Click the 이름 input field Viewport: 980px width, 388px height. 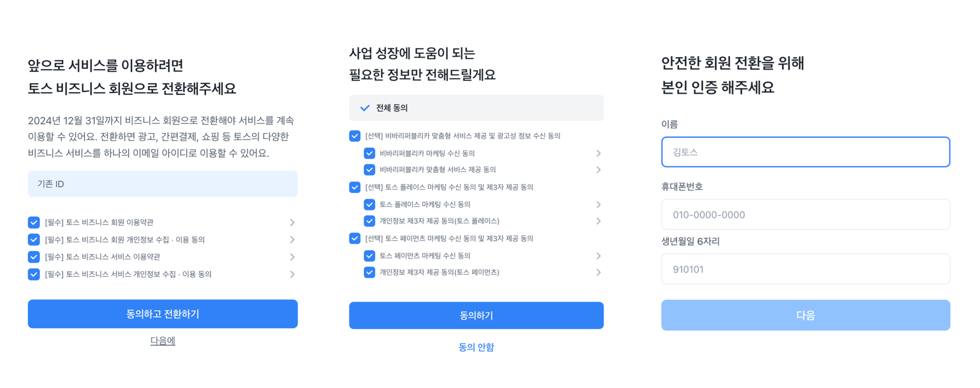805,152
